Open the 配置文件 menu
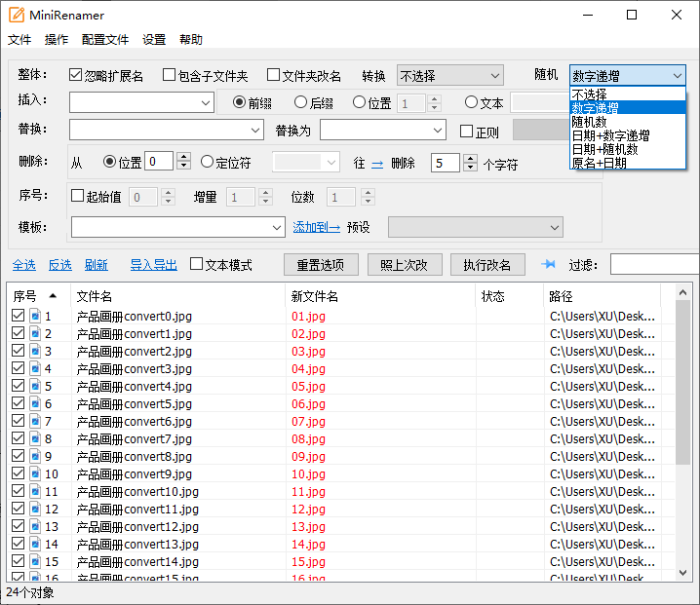This screenshot has height=605, width=700. (x=105, y=39)
